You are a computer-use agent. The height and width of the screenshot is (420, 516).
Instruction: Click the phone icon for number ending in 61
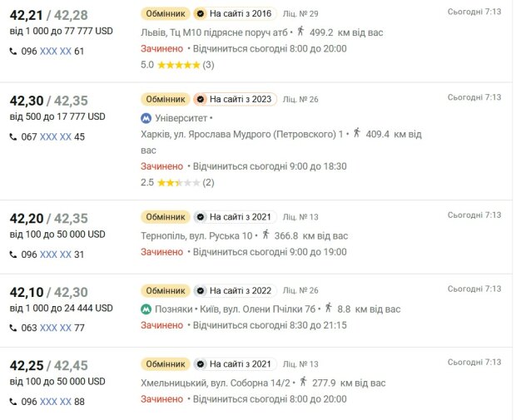point(14,52)
